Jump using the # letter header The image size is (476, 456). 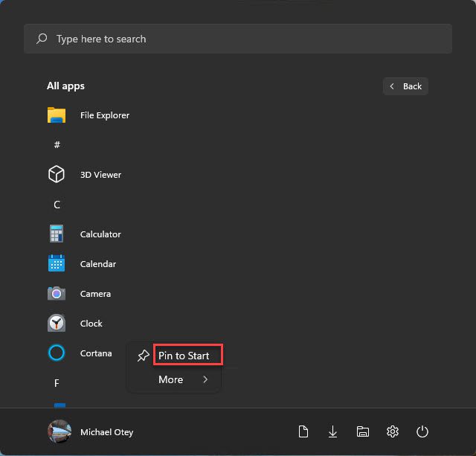pyautogui.click(x=57, y=145)
